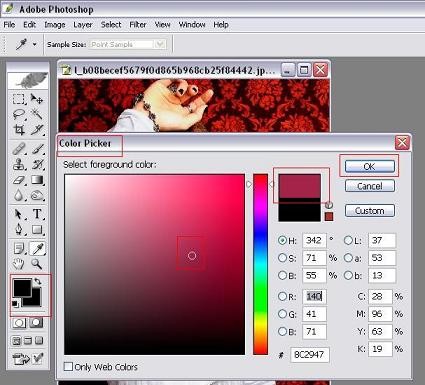Select the Slice tool
Screen dimensions: 425x385
click(x=37, y=129)
